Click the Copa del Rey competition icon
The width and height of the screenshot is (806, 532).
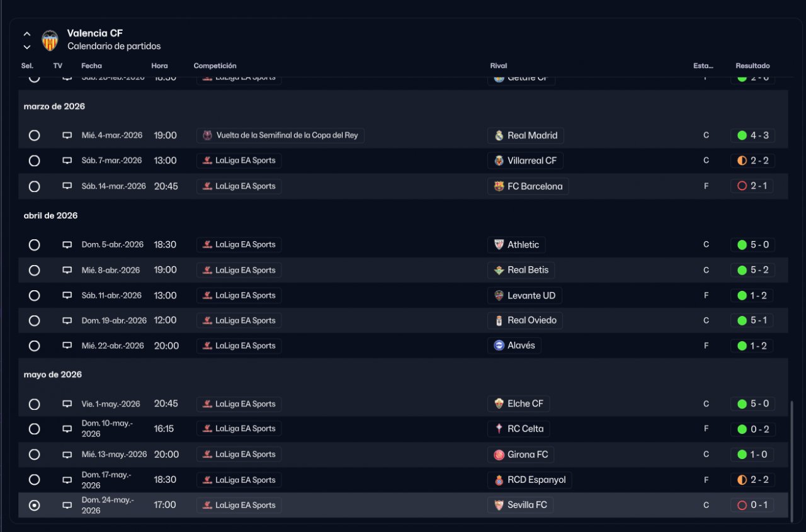(207, 135)
